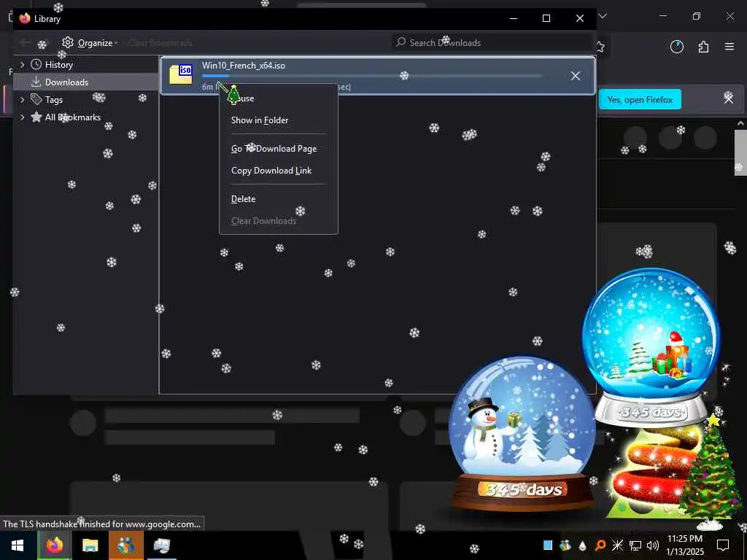This screenshot has height=560, width=747.
Task: Cancel the Win10_French_x64.iso download with X
Action: (576, 76)
